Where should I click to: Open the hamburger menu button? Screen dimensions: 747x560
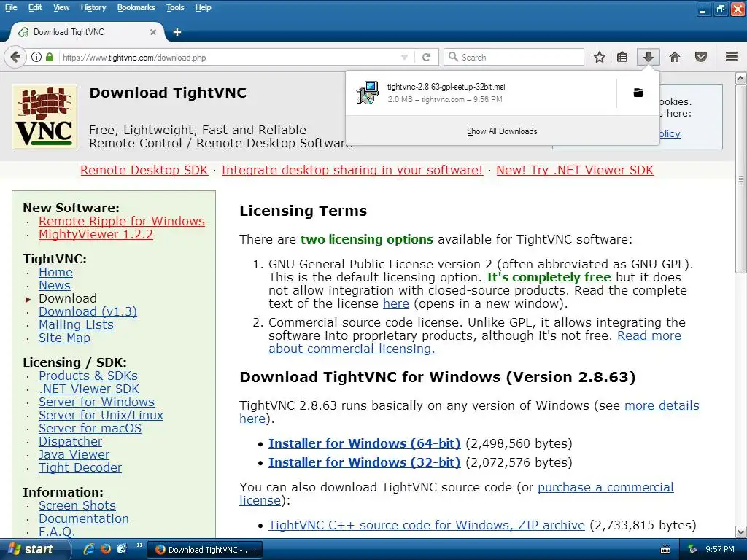click(732, 57)
